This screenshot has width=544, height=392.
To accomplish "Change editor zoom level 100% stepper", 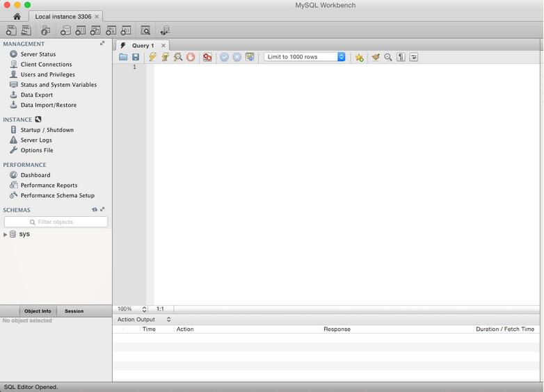I will click(x=144, y=309).
